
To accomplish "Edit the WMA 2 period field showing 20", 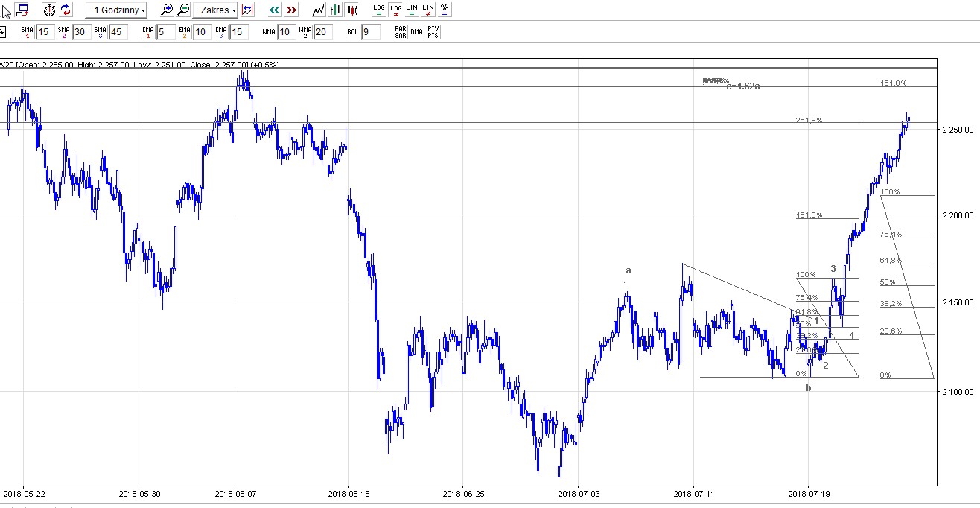I will pyautogui.click(x=323, y=32).
